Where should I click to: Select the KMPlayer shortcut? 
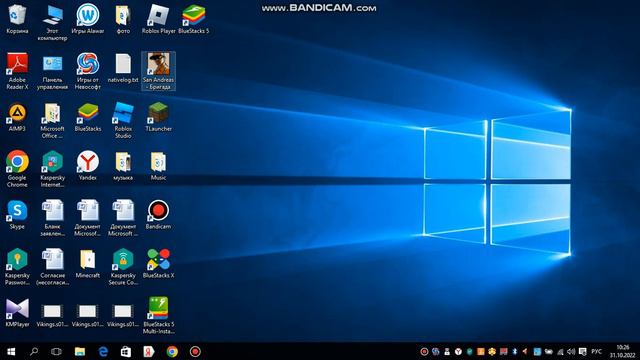point(17,313)
